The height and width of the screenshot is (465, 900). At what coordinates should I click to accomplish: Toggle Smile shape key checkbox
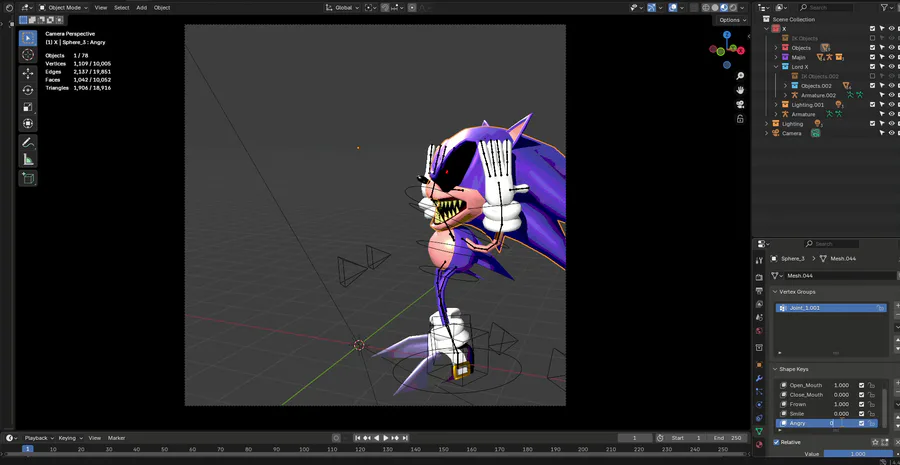[861, 414]
